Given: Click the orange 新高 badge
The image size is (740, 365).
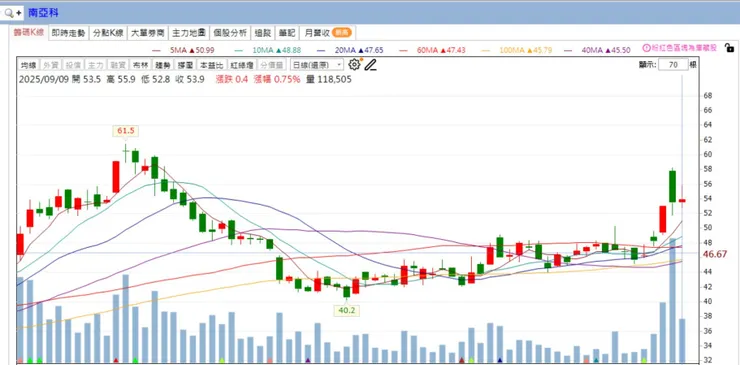Looking at the screenshot, I should [x=341, y=33].
